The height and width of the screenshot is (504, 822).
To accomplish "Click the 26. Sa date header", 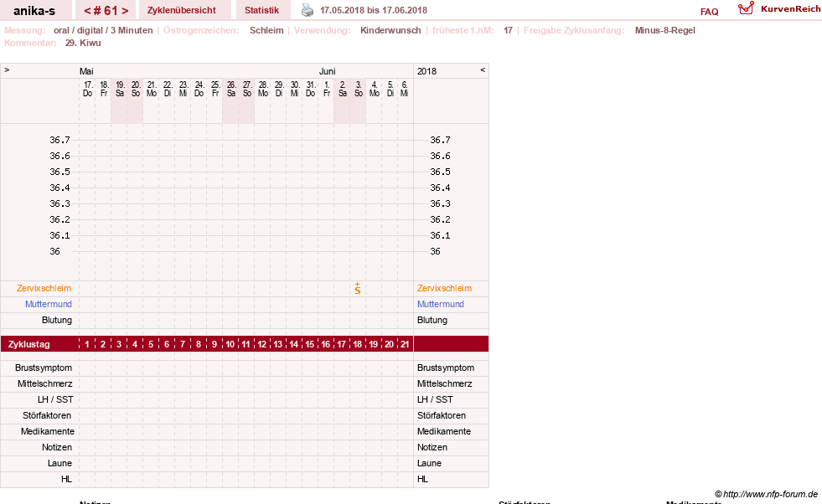I will [231, 89].
